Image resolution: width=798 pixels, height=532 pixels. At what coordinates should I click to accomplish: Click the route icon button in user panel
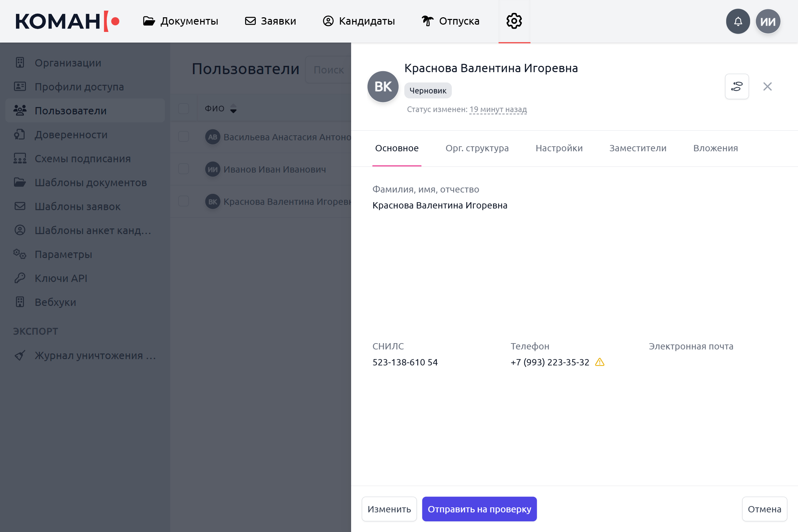tap(736, 86)
